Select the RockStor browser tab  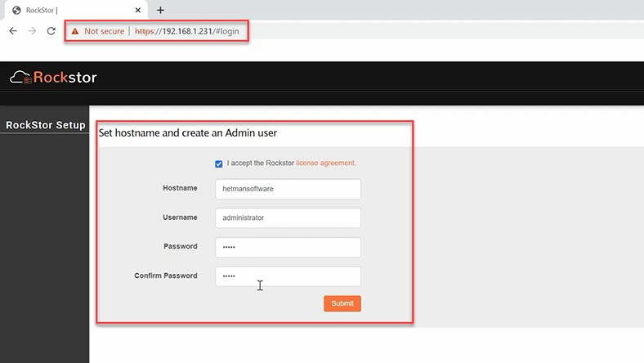[x=76, y=11]
